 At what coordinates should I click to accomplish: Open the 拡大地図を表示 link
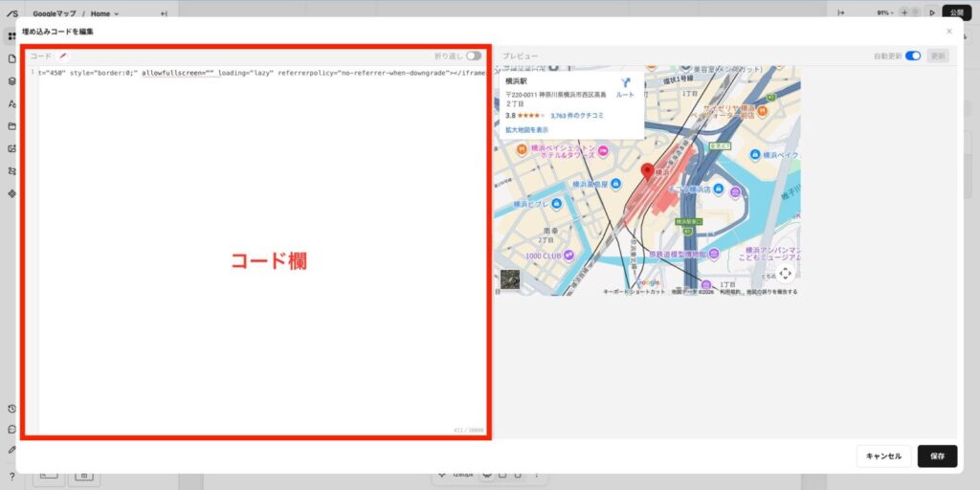526,129
